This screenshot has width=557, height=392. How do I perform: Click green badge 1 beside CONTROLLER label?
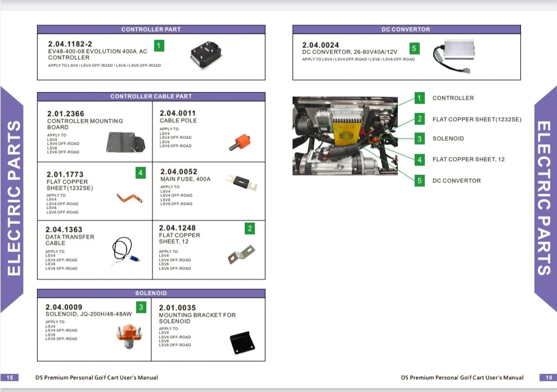click(419, 98)
